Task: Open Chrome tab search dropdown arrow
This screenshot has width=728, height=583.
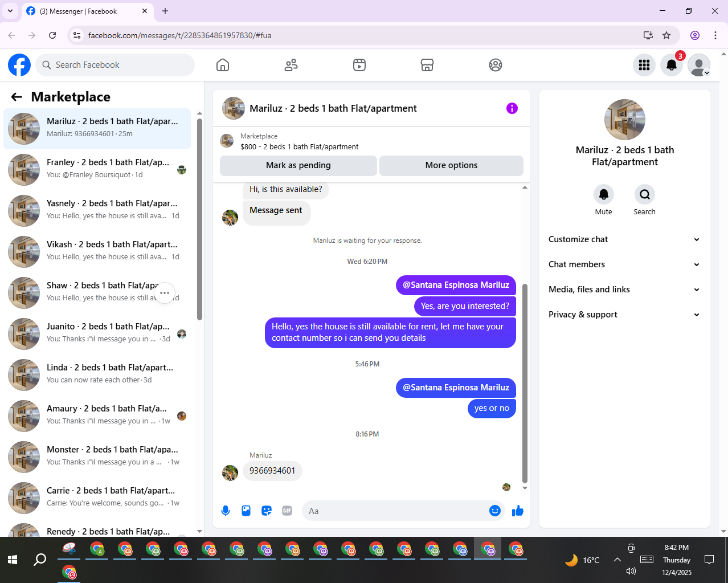Action: pyautogui.click(x=10, y=11)
